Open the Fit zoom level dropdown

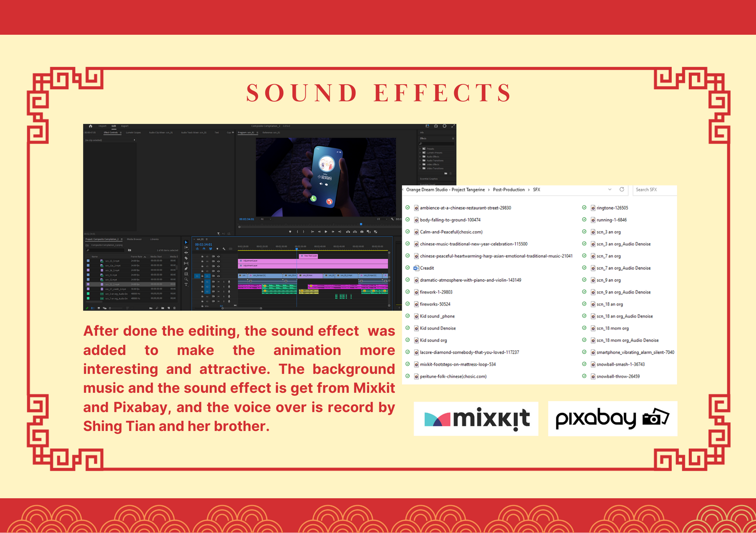pyautogui.click(x=266, y=219)
